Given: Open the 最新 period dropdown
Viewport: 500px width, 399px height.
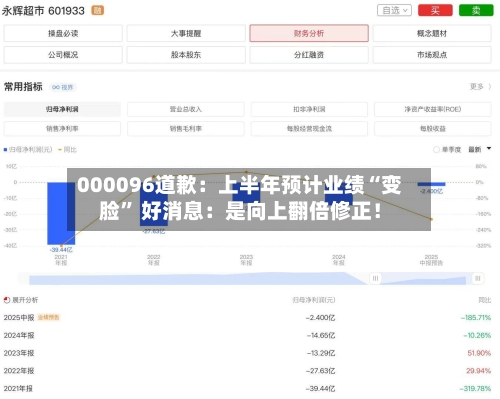Looking at the screenshot, I should [480, 149].
